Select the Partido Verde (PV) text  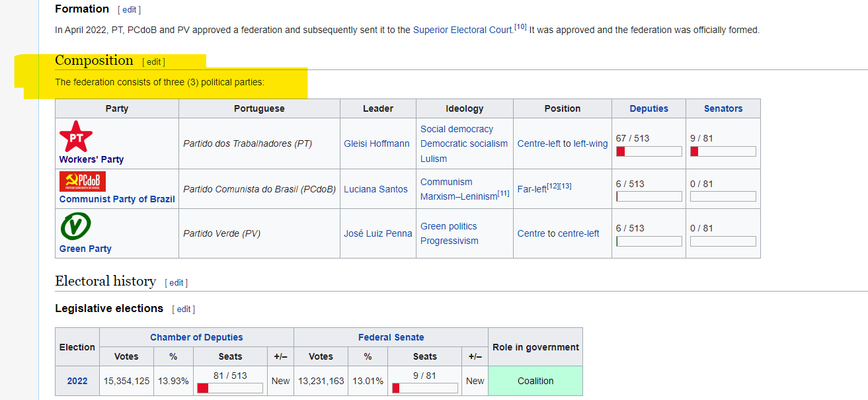point(221,233)
